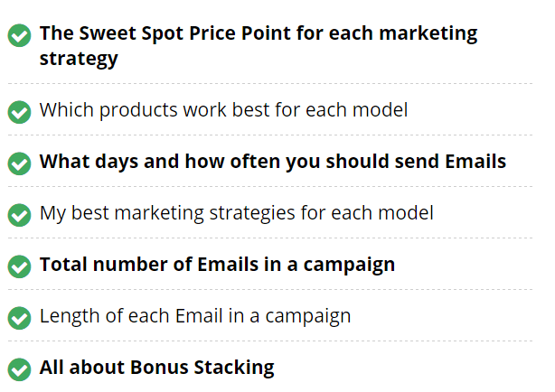Click checkmark icon beside Sweet Spot Price Point
Viewport: 555px width, 392px height.
(x=20, y=35)
